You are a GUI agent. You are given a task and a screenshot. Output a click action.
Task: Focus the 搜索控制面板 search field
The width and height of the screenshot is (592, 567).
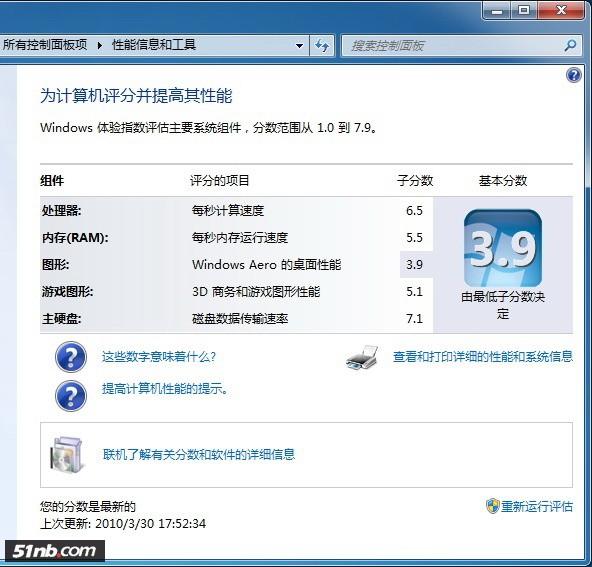[453, 46]
